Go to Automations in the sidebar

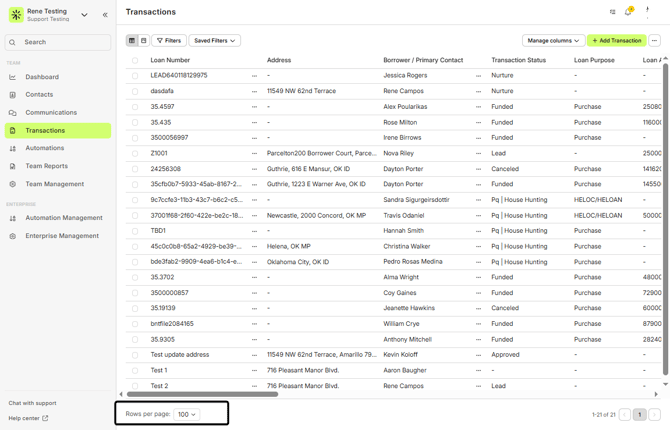tap(44, 148)
